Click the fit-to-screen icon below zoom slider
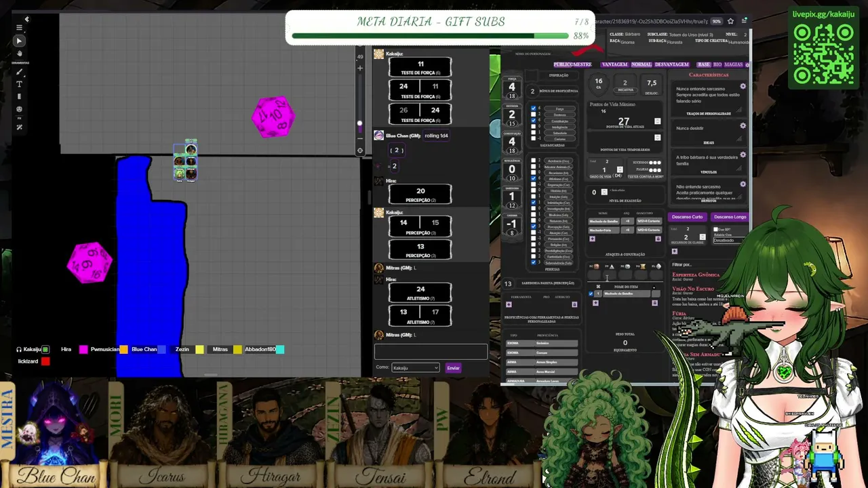 point(360,150)
